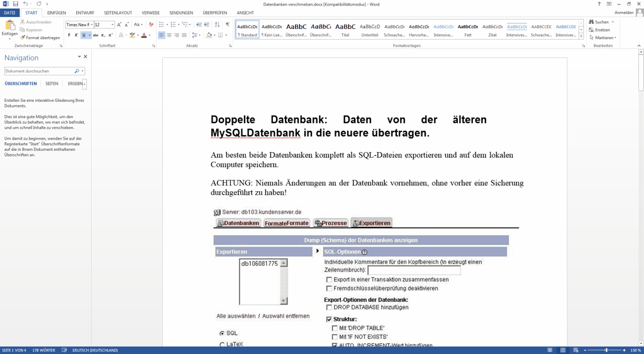Increase the paragraph indent
This screenshot has height=354, width=644.
(207, 25)
